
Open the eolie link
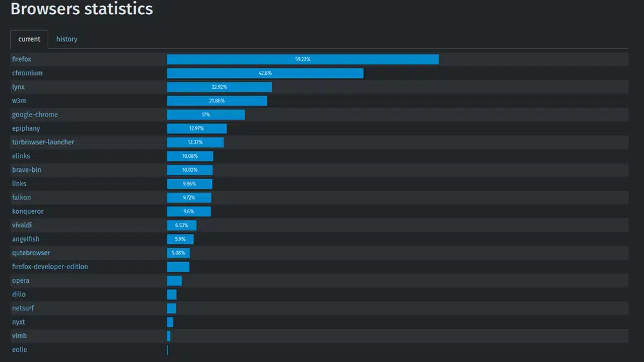19,350
